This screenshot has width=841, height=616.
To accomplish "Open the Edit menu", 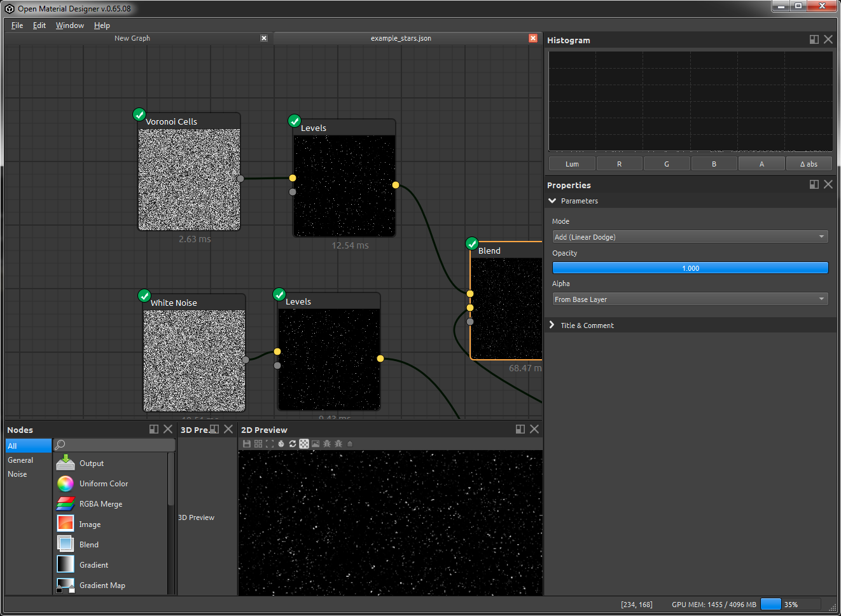I will click(x=39, y=25).
